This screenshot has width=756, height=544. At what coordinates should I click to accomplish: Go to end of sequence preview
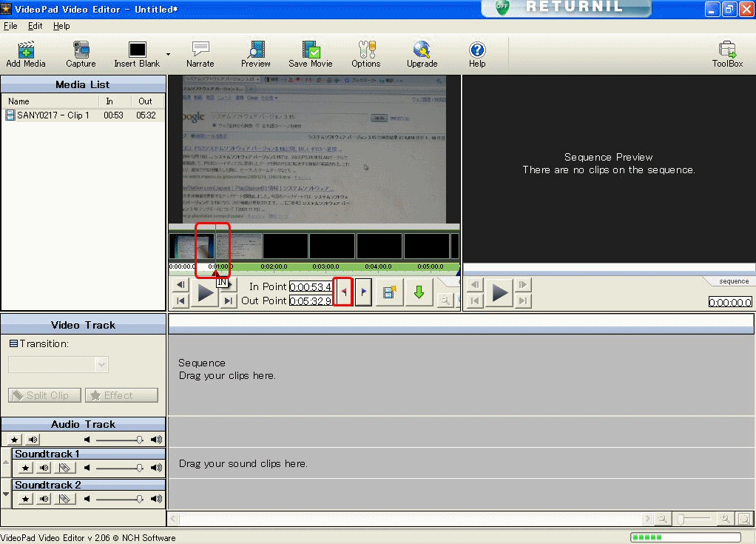point(523,300)
